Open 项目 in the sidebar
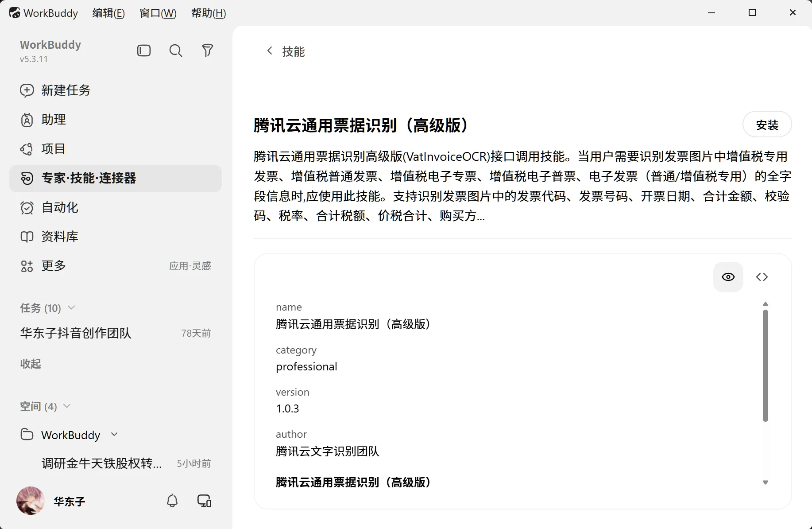The width and height of the screenshot is (812, 529). click(x=116, y=149)
